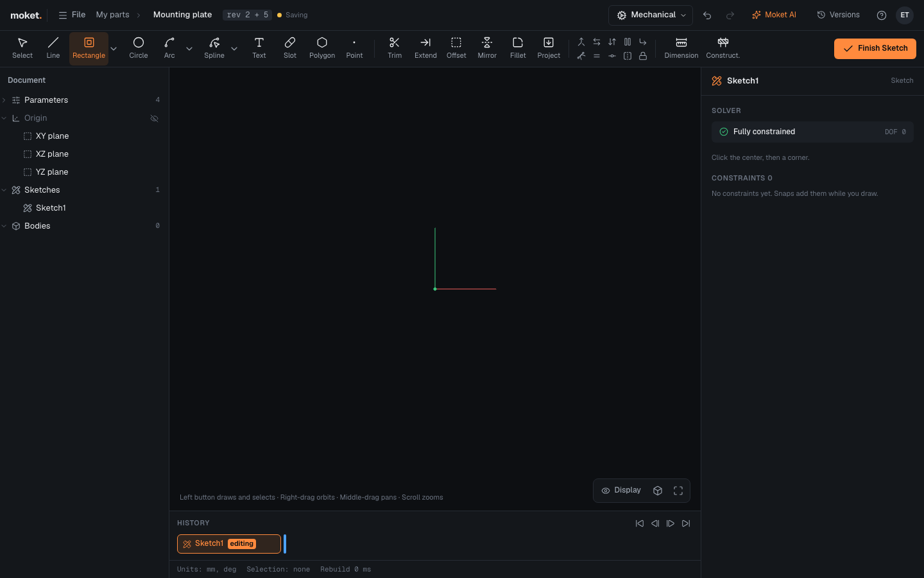Jump to first history step
This screenshot has height=578, width=924.
[x=640, y=523]
